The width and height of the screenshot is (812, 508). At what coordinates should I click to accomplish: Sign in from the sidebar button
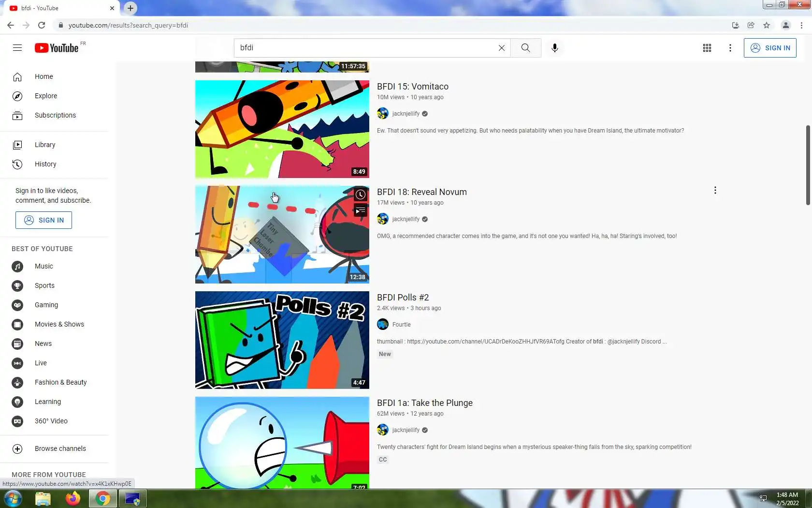[43, 220]
